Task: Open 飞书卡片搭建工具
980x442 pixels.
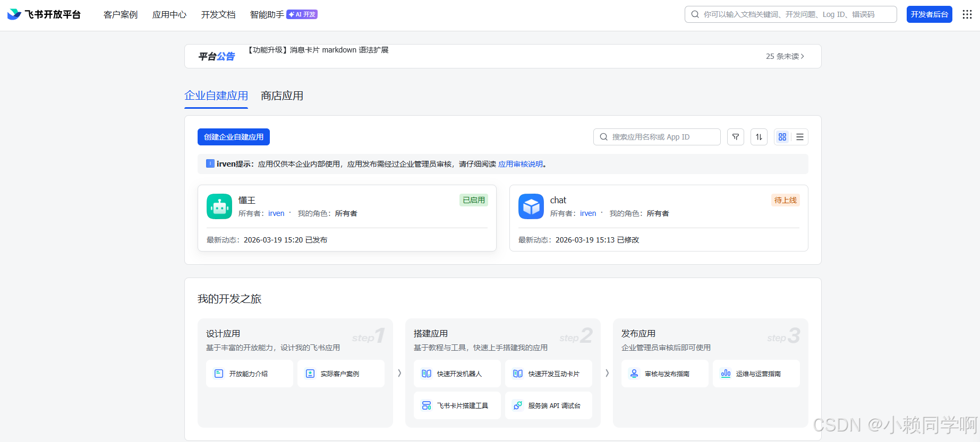Action: tap(457, 405)
